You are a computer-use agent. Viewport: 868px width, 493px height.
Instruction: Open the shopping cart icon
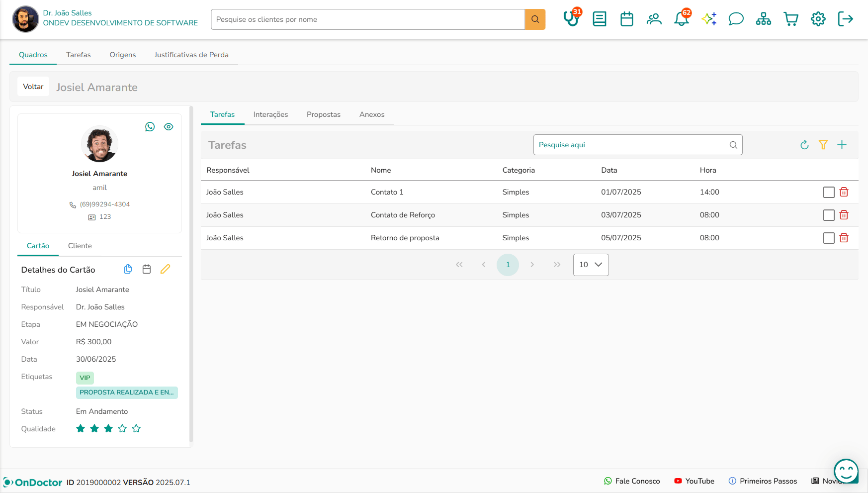point(791,19)
